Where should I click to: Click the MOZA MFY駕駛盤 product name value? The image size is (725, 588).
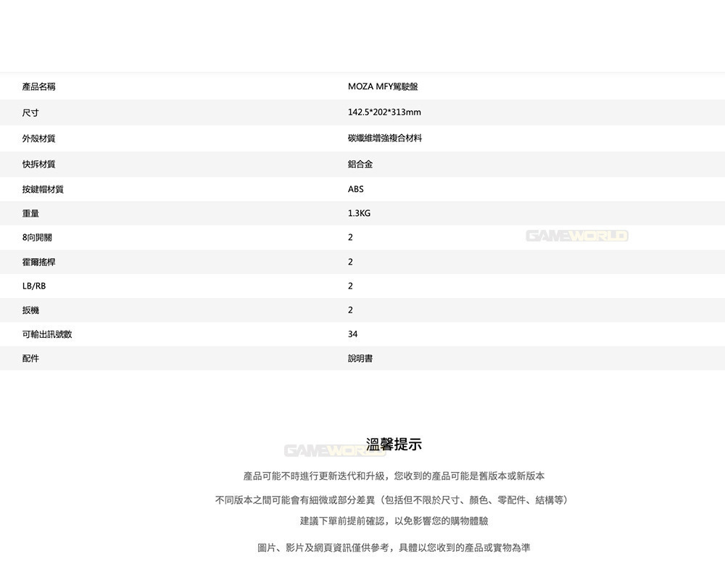[x=383, y=86]
